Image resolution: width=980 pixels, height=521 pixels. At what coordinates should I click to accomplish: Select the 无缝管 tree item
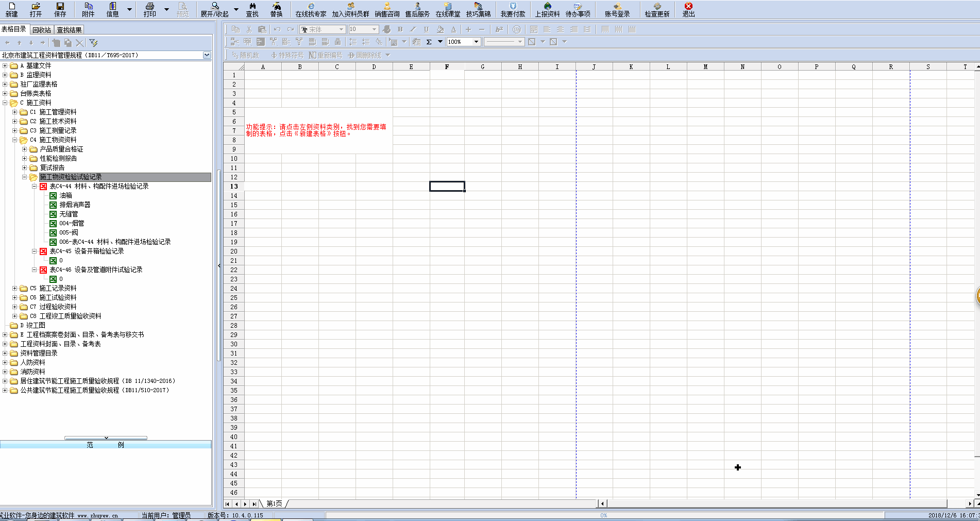point(69,214)
